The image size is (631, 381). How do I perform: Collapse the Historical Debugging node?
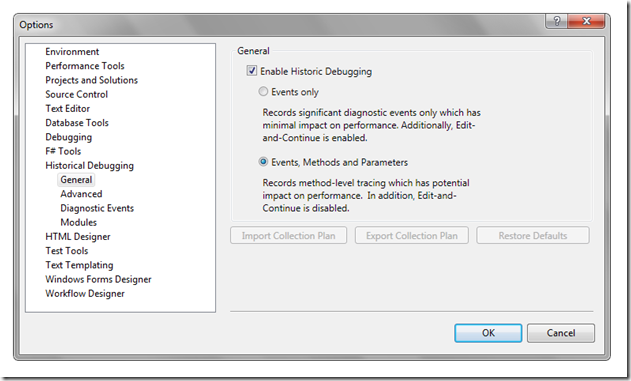(x=89, y=165)
